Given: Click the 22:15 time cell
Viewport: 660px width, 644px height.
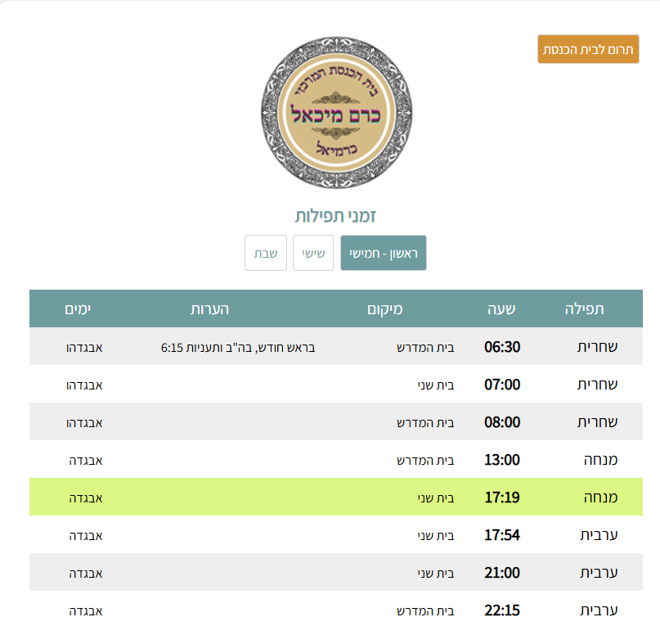Looking at the screenshot, I should click(x=502, y=610).
